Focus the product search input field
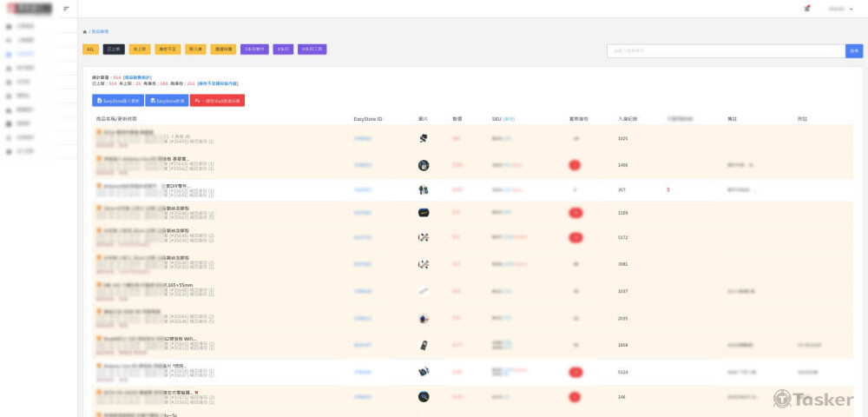 725,51
